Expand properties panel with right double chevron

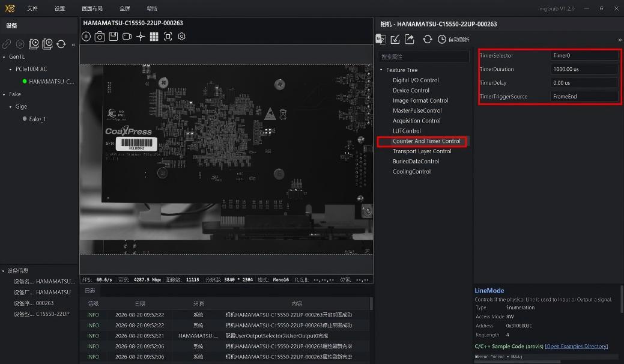(x=620, y=40)
